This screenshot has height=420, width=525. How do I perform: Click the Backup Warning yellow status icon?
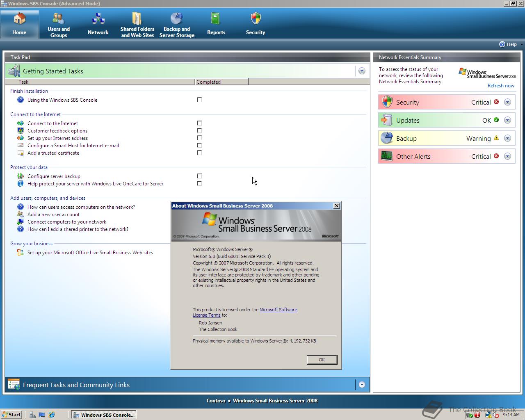pyautogui.click(x=496, y=138)
